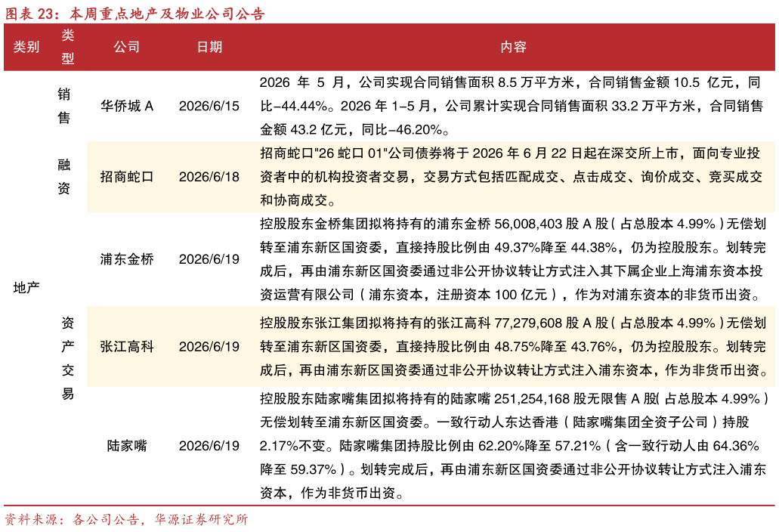Image resolution: width=779 pixels, height=532 pixels.
Task: Click the title '图表 23：本周重点地产及物业公司公告'
Action: point(134,14)
